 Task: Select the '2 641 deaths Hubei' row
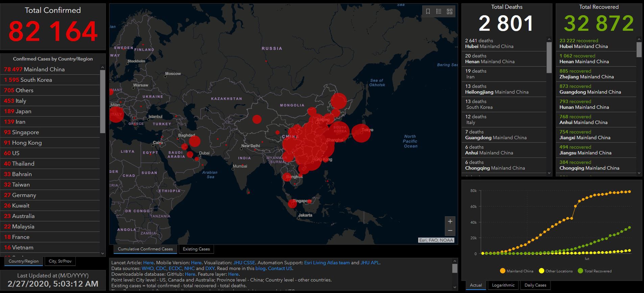pos(504,44)
